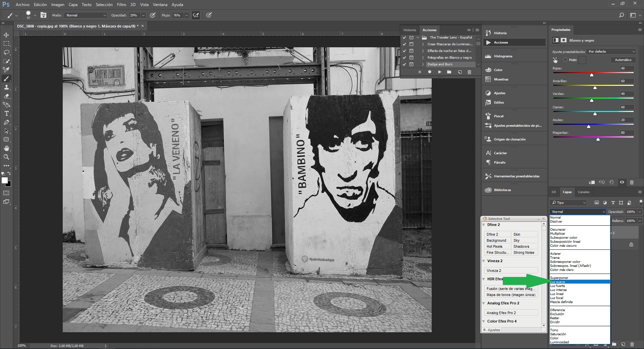
Task: Clip the adjustment to the layer below
Action: tap(592, 182)
